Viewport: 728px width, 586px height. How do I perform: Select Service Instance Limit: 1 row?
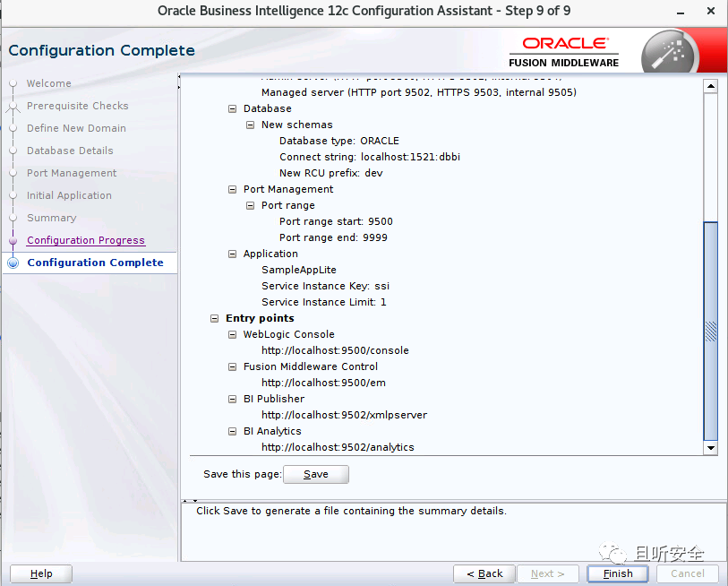[x=323, y=302]
